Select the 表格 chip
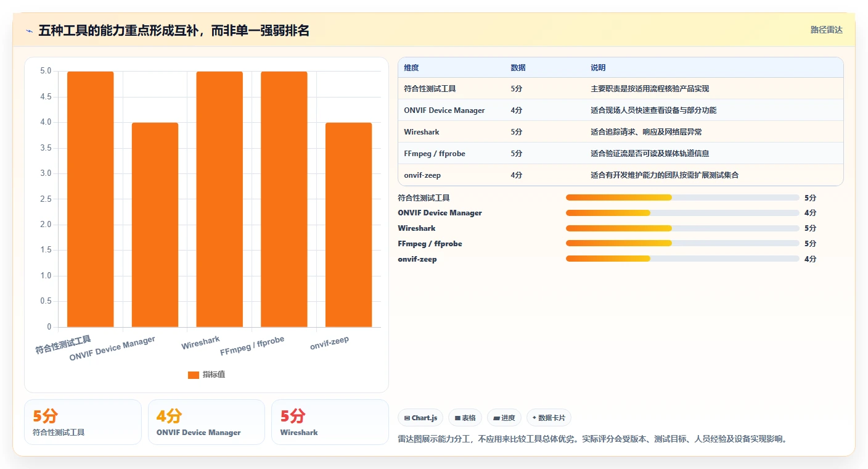The width and height of the screenshot is (868, 469). coord(465,418)
